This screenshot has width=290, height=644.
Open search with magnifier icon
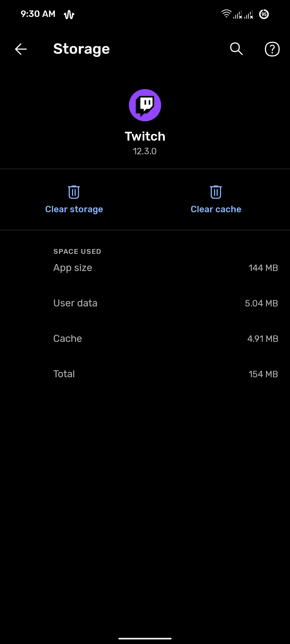point(236,49)
